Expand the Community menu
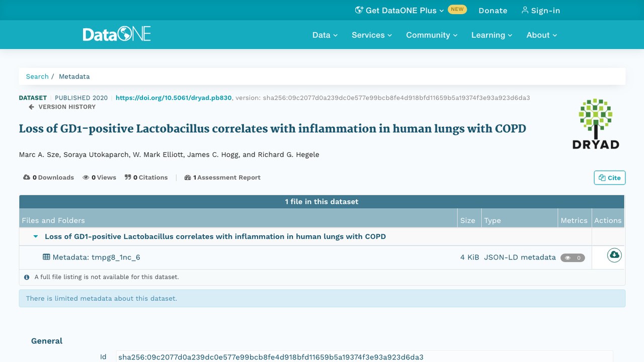The height and width of the screenshot is (362, 644). [x=432, y=35]
